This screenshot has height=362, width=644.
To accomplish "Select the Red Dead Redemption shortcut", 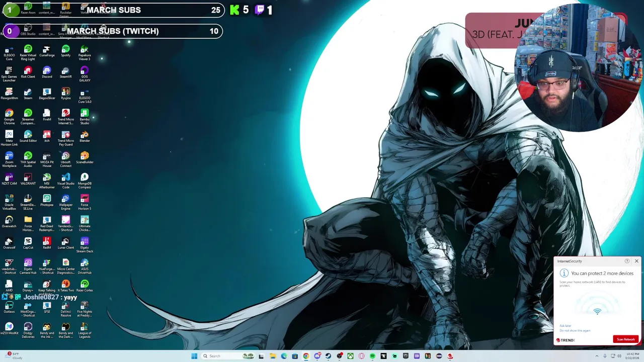I will [47, 224].
